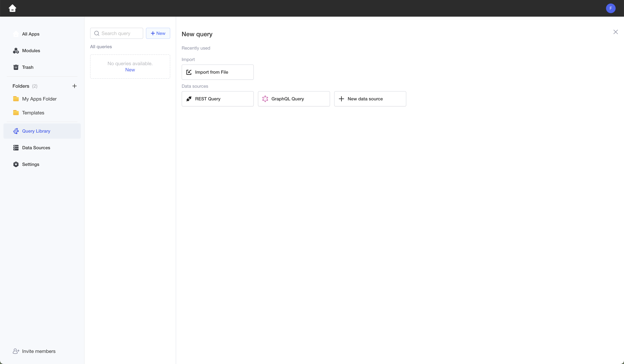624x364 pixels.
Task: Click the Query Library icon
Action: tap(16, 131)
